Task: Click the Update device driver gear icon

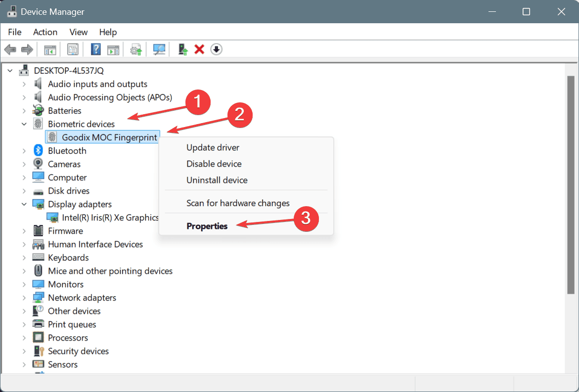Action: click(x=136, y=49)
